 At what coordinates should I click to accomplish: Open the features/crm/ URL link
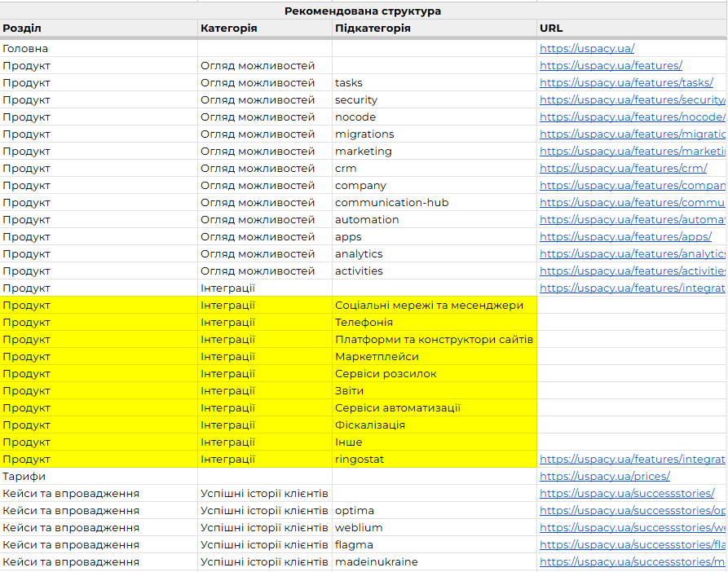[x=623, y=169]
